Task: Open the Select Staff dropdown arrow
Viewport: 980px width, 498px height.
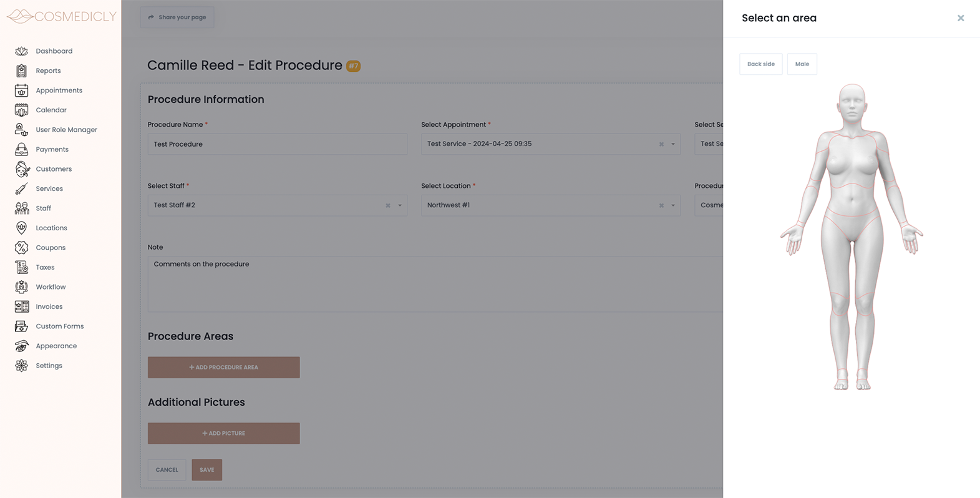Action: pos(400,205)
